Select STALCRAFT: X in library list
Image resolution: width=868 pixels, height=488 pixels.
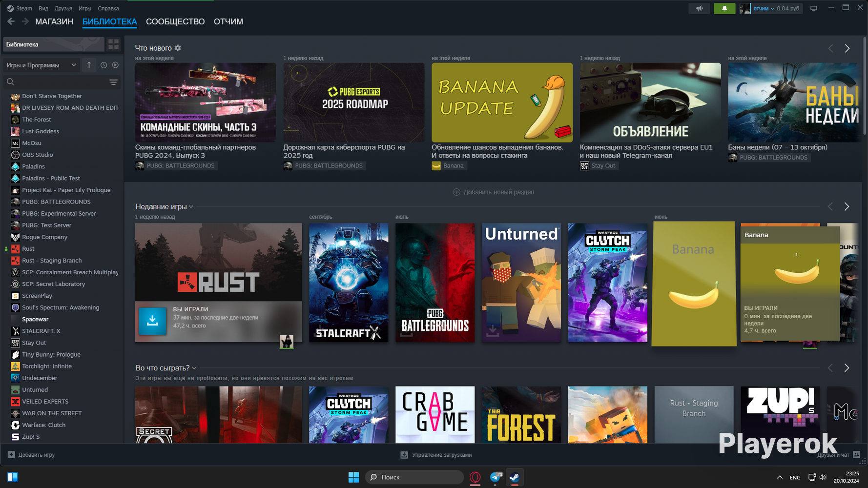(41, 331)
